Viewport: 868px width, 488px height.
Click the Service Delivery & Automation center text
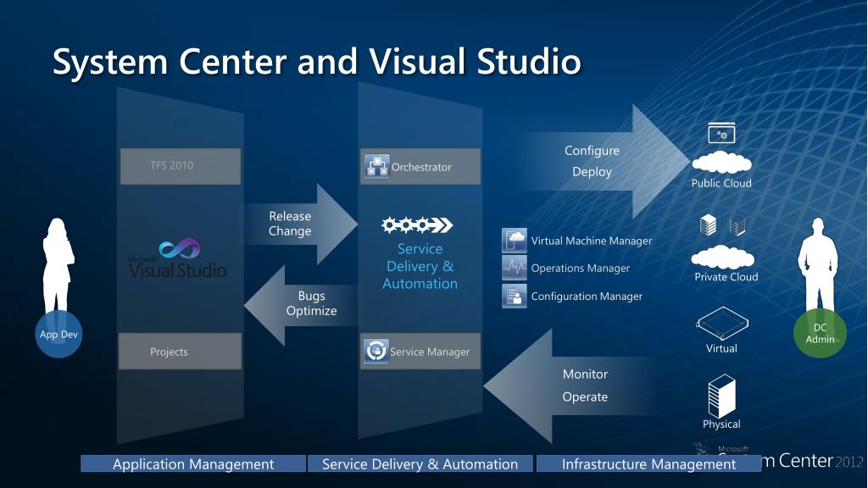click(x=420, y=266)
